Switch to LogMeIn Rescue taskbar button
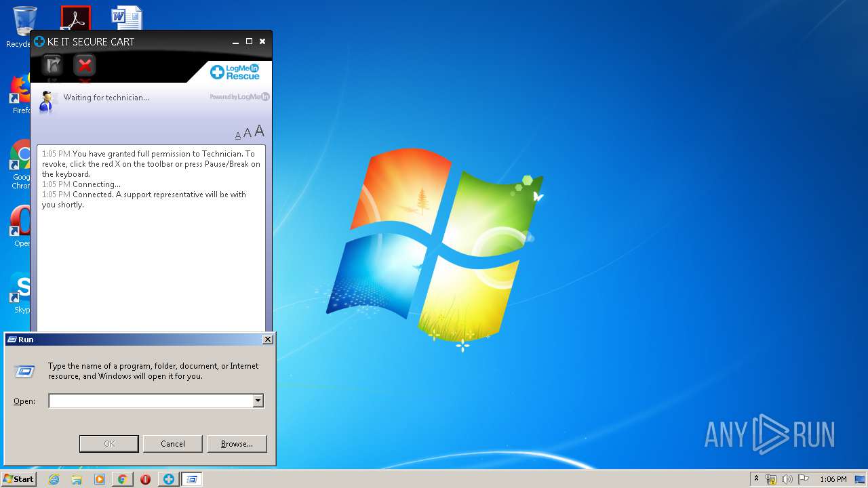 pos(168,479)
